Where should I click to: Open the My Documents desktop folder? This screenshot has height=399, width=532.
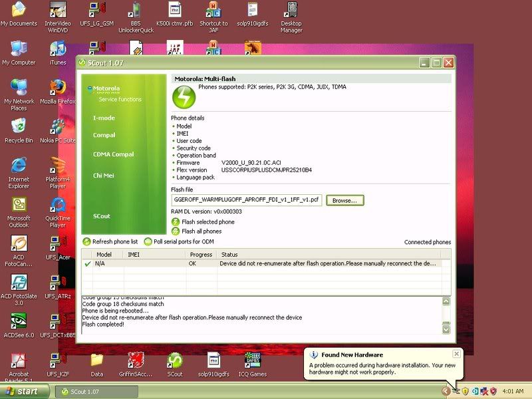(x=19, y=14)
